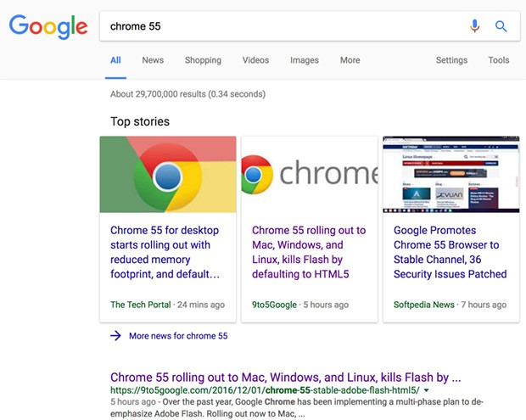The image size is (526, 420).
Task: Click the Google logo
Action: pos(48,26)
